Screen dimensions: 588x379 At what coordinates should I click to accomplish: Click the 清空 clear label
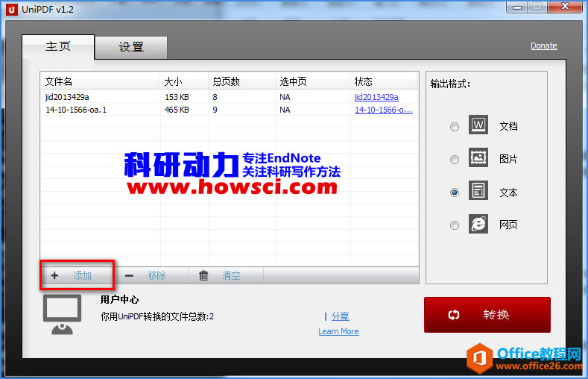point(231,275)
